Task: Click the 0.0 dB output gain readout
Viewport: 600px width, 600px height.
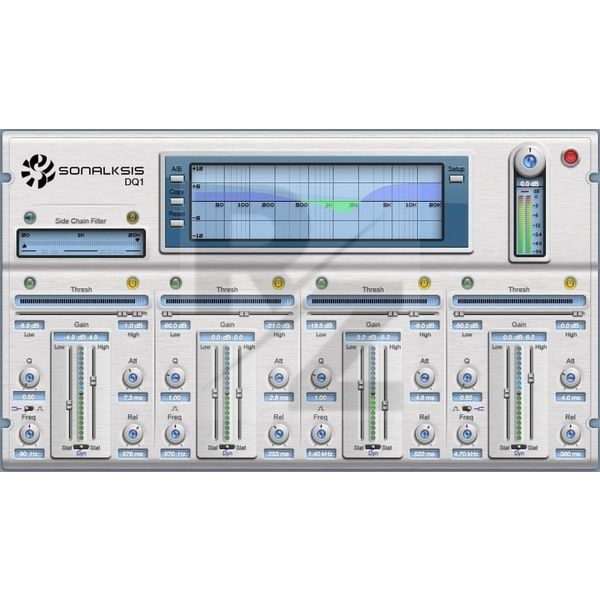Action: (529, 184)
